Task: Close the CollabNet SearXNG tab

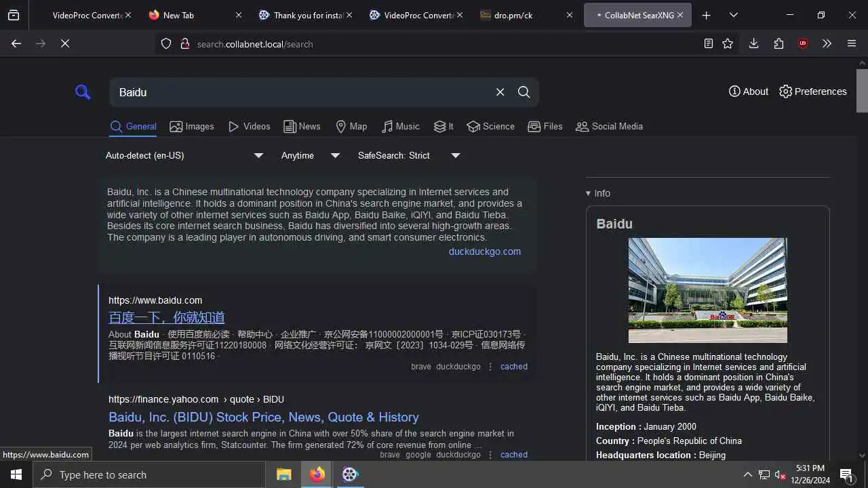Action: (679, 15)
